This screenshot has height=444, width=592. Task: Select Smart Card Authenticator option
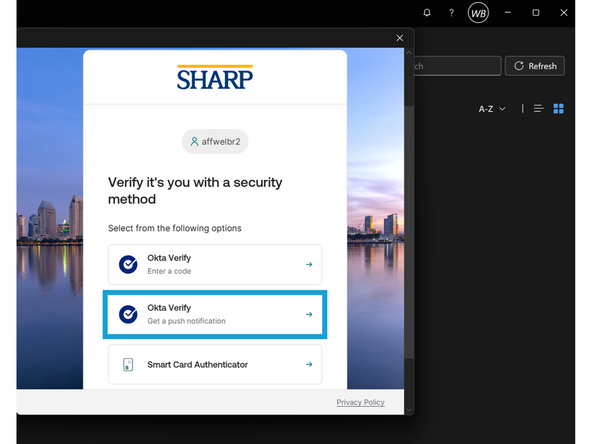(x=215, y=364)
